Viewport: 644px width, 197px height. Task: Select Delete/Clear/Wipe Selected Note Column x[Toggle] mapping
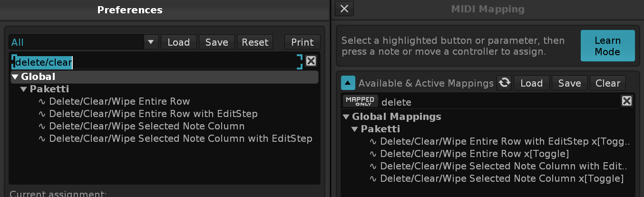[x=501, y=179]
